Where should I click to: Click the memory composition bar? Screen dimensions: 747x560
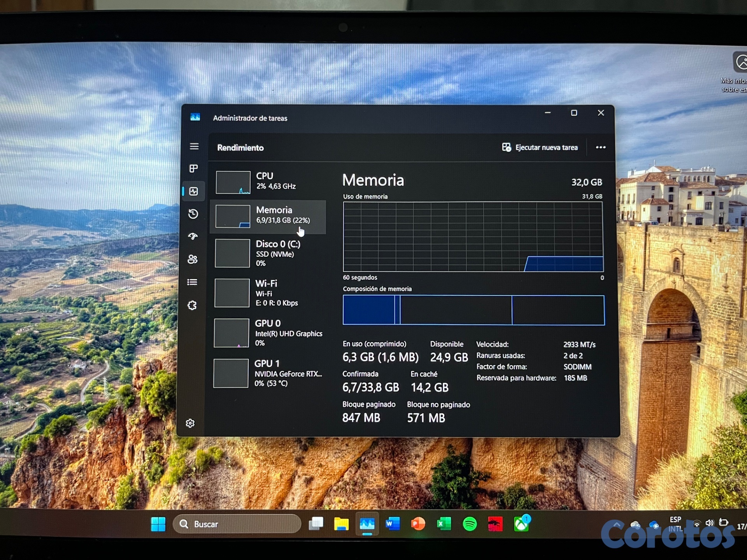pos(473,310)
